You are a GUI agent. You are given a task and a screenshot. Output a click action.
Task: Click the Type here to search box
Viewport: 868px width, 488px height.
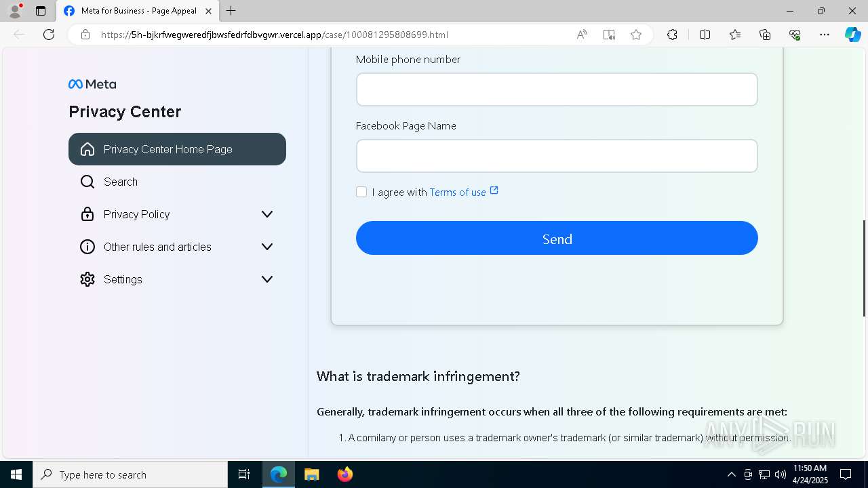[x=130, y=474]
